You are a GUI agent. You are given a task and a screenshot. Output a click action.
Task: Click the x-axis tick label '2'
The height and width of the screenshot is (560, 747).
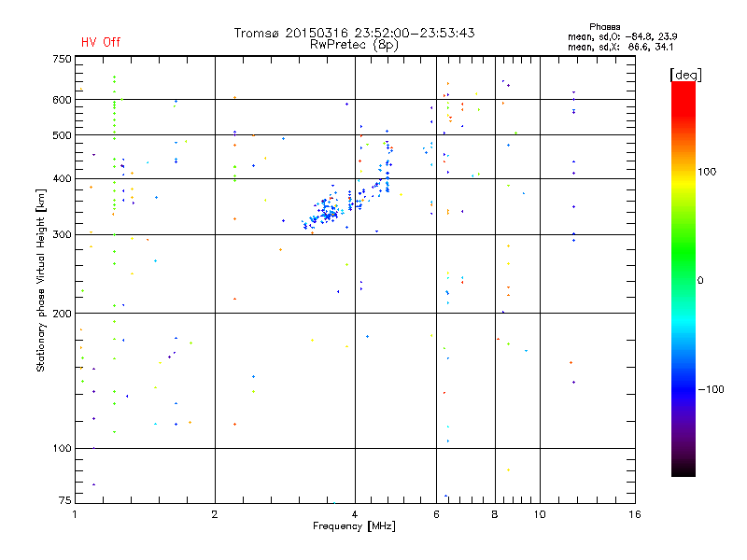215,514
